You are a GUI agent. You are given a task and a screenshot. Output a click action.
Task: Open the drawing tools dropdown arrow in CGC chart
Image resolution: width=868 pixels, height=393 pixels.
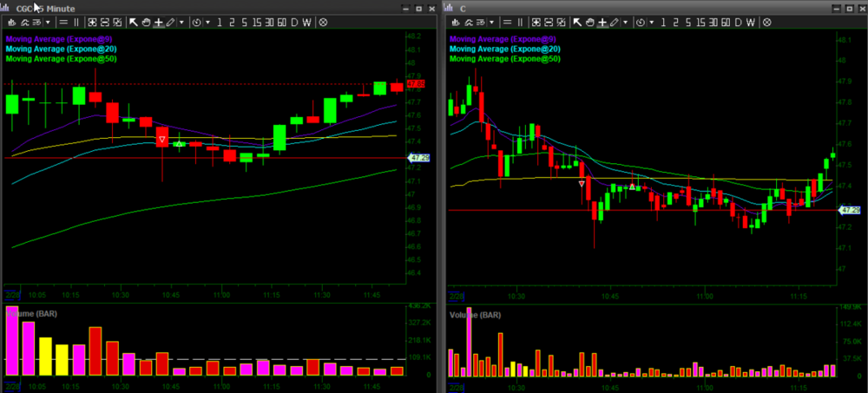(181, 22)
